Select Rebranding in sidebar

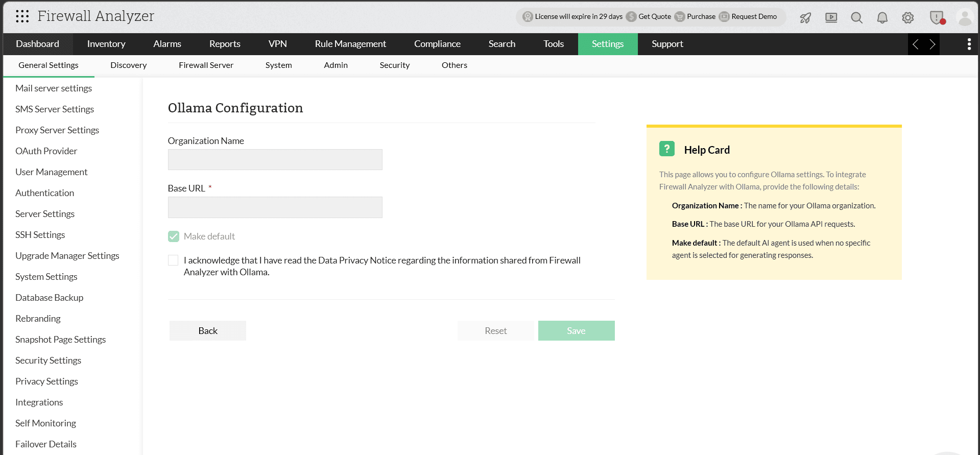[x=38, y=319]
